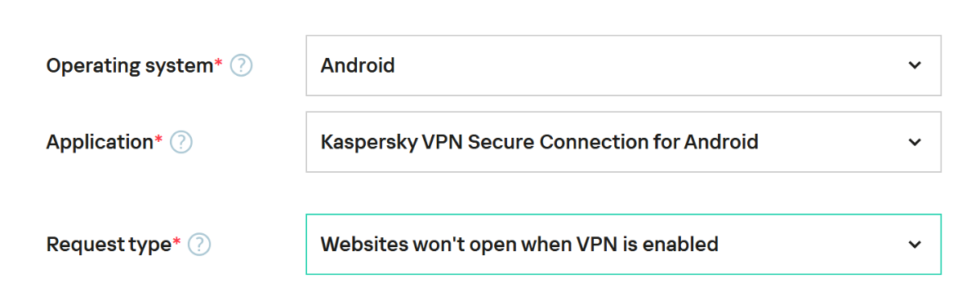Expand Application list via chevron arrow
The height and width of the screenshot is (305, 980).
pos(915,143)
